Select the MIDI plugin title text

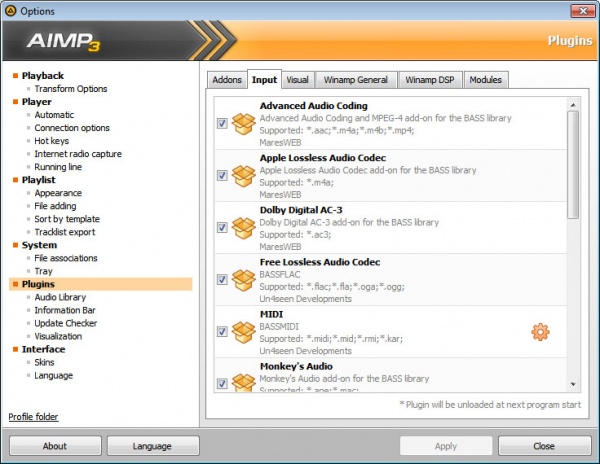tap(271, 314)
